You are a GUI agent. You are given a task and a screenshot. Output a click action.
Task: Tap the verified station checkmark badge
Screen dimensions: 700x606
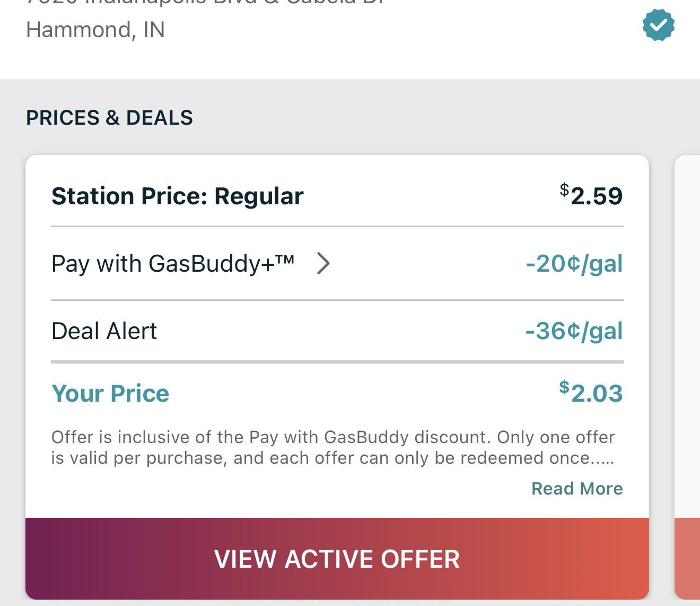tap(658, 25)
